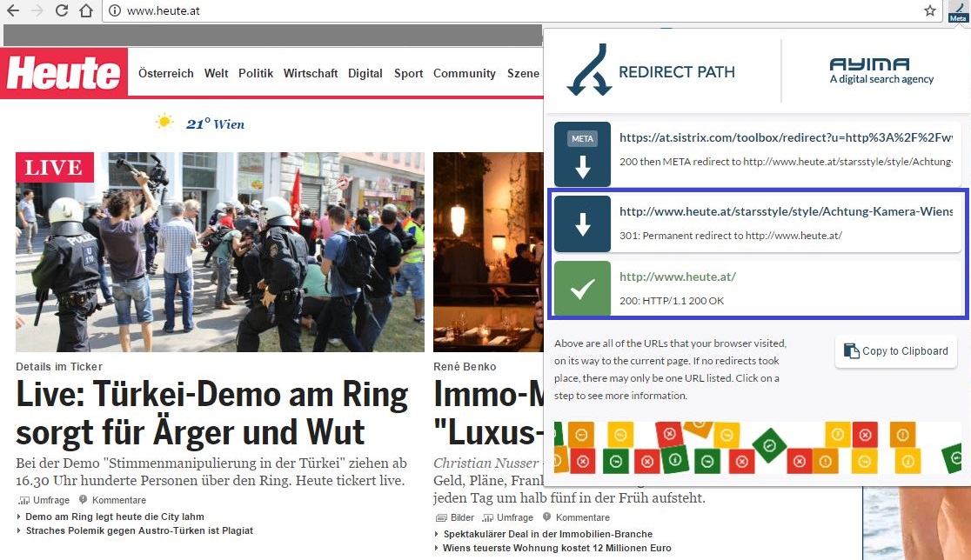This screenshot has height=560, width=971.
Task: Copy redirect path to clipboard
Action: (x=895, y=351)
